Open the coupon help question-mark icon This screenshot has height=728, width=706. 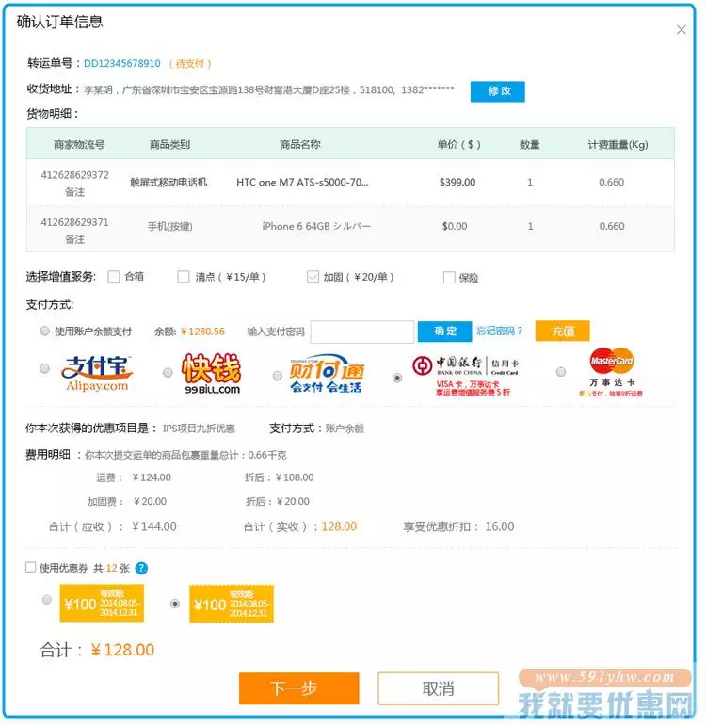point(141,568)
